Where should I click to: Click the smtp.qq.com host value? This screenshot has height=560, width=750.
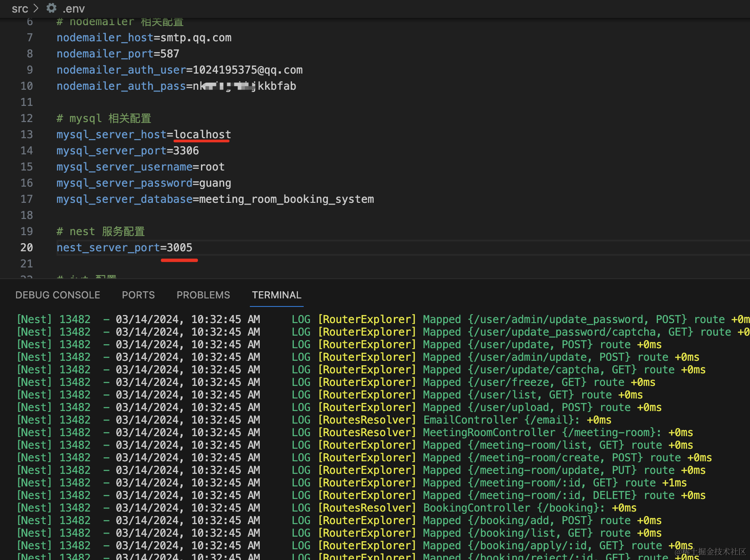(x=196, y=38)
